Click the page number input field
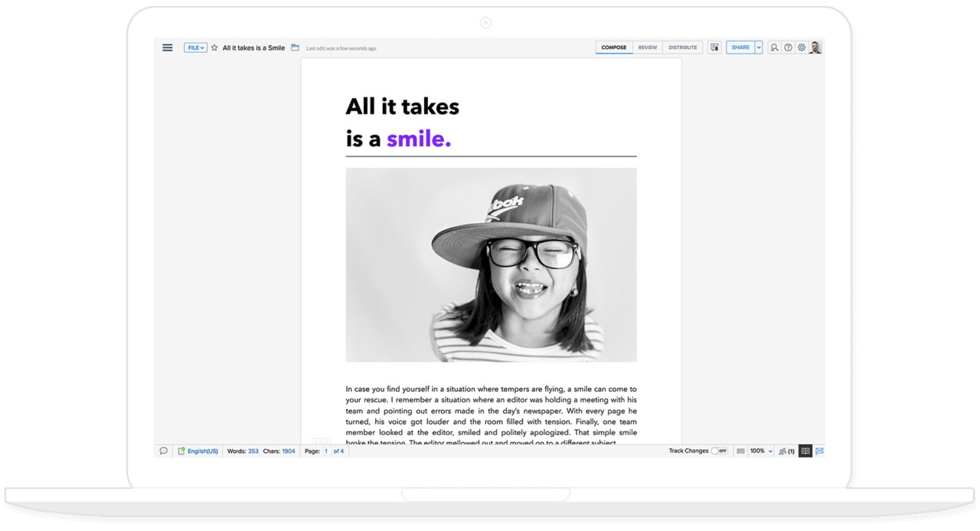 326,451
